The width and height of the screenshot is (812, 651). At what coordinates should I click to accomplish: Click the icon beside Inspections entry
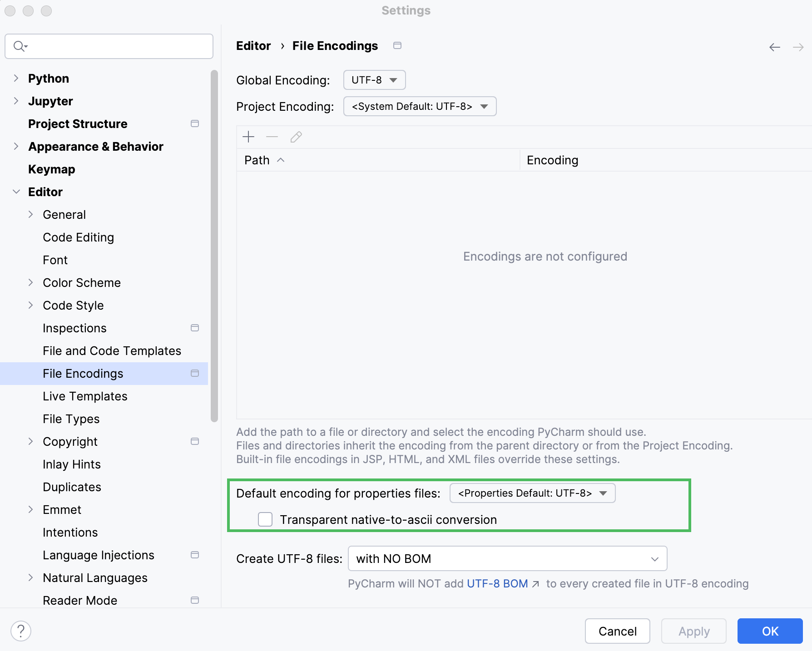click(195, 328)
